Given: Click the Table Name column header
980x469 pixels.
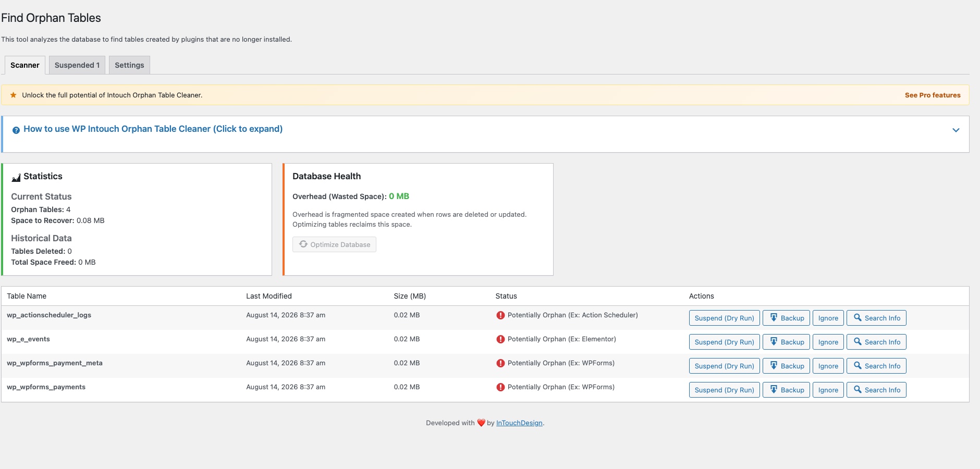Looking at the screenshot, I should [27, 296].
